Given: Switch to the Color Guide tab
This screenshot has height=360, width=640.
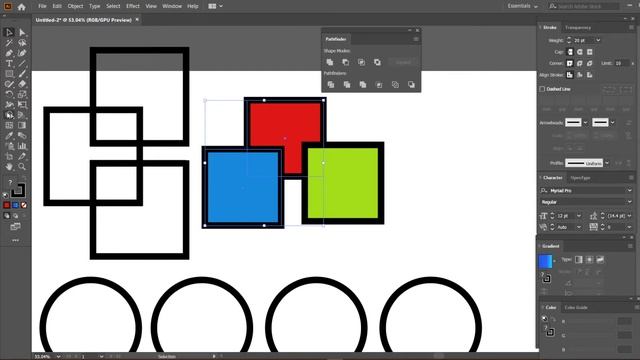Looking at the screenshot, I should pos(576,307).
